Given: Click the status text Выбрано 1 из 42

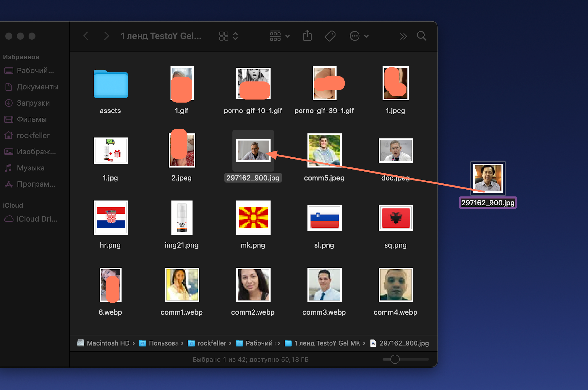Looking at the screenshot, I should (220, 359).
